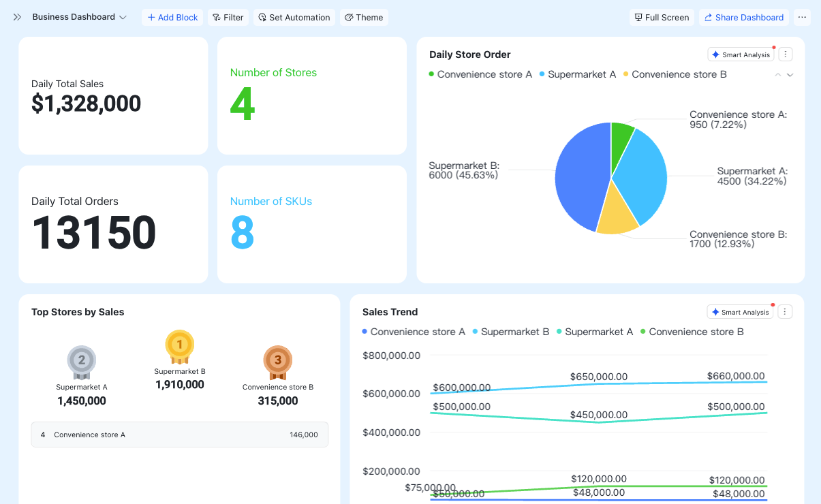The width and height of the screenshot is (821, 504).
Task: Show next legend page with down chevron
Action: pos(790,75)
